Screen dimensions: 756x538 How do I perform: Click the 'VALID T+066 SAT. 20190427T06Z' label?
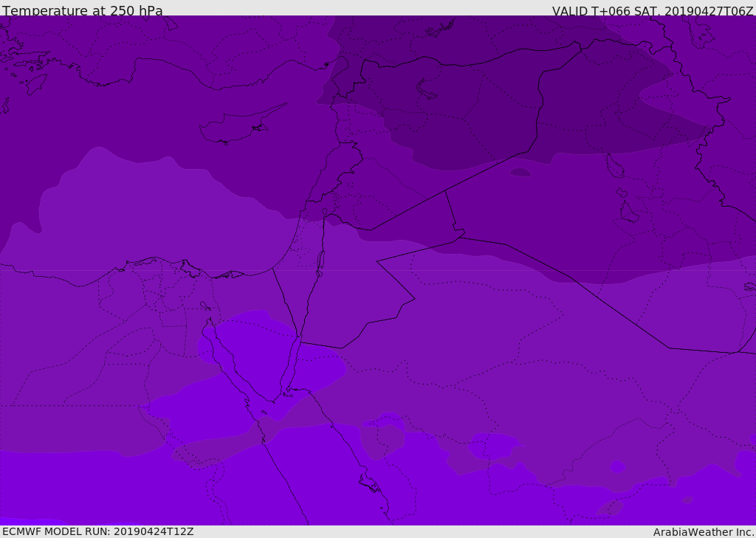(653, 10)
